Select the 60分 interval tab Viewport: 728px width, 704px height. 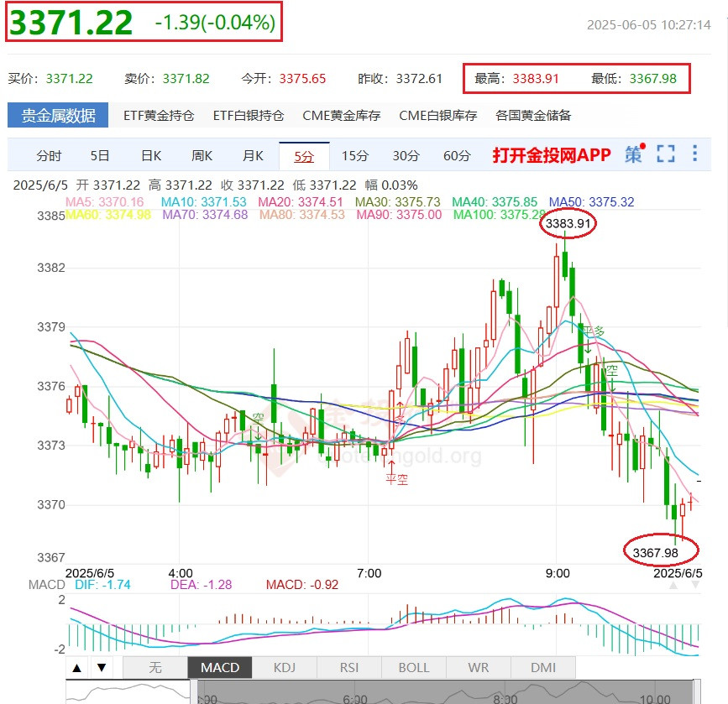point(458,156)
